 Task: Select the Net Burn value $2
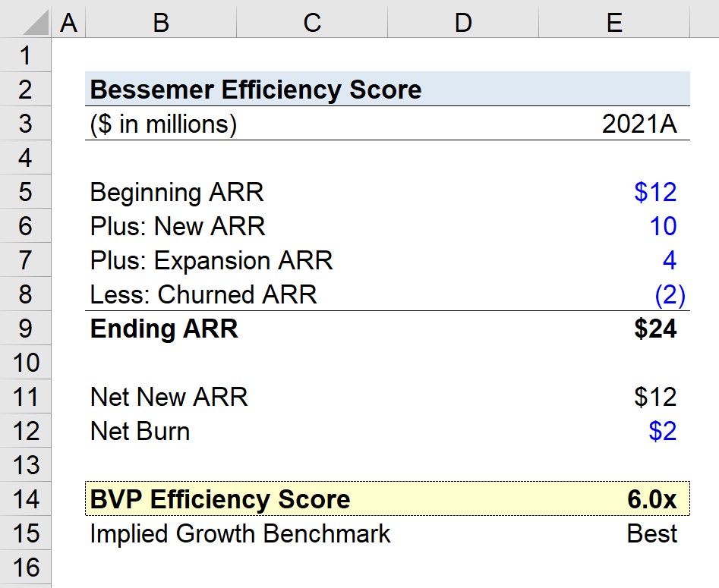(x=663, y=431)
